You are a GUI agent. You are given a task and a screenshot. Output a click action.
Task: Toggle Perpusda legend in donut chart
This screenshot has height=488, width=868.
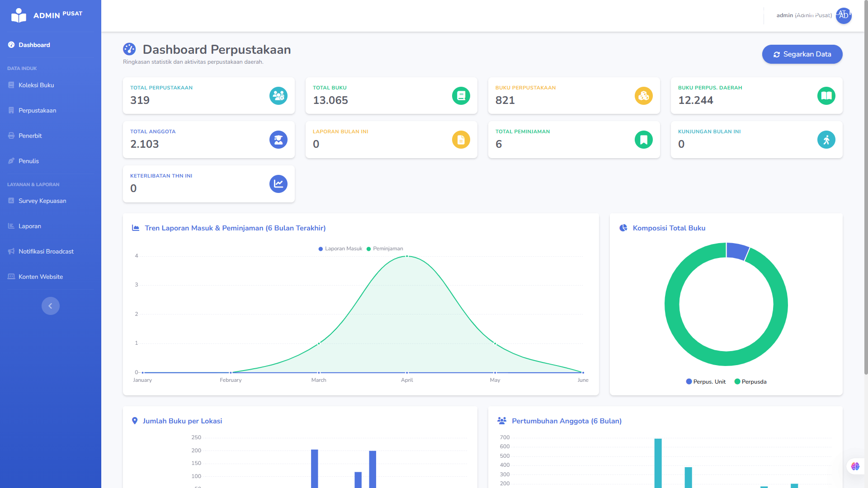click(750, 382)
